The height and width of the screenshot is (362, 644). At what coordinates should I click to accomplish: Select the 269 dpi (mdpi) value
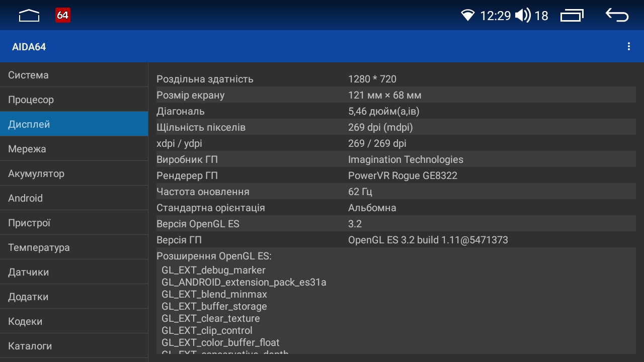380,127
